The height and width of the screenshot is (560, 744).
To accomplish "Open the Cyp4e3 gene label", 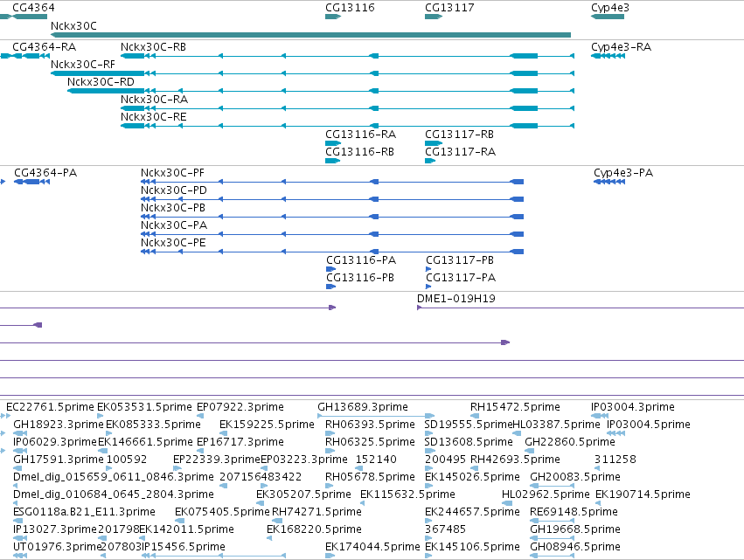I will tap(610, 8).
